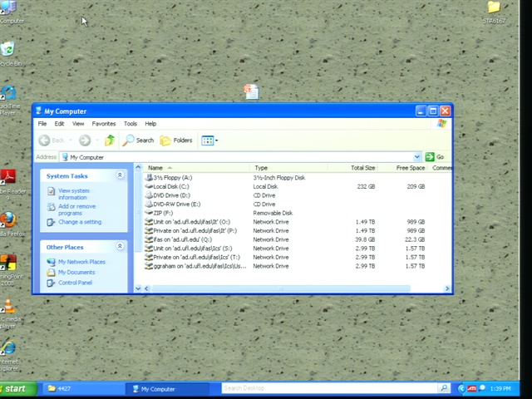Open the Edit menu

pos(59,124)
